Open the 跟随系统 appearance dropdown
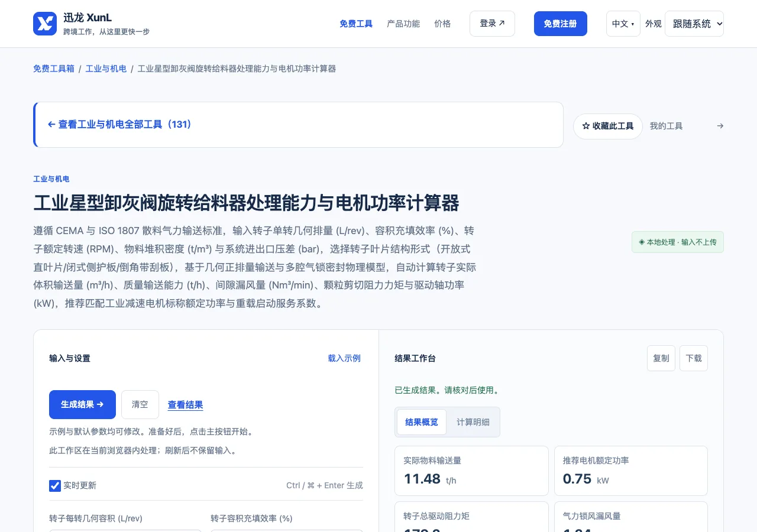Screen dimensions: 757x532 (x=694, y=24)
